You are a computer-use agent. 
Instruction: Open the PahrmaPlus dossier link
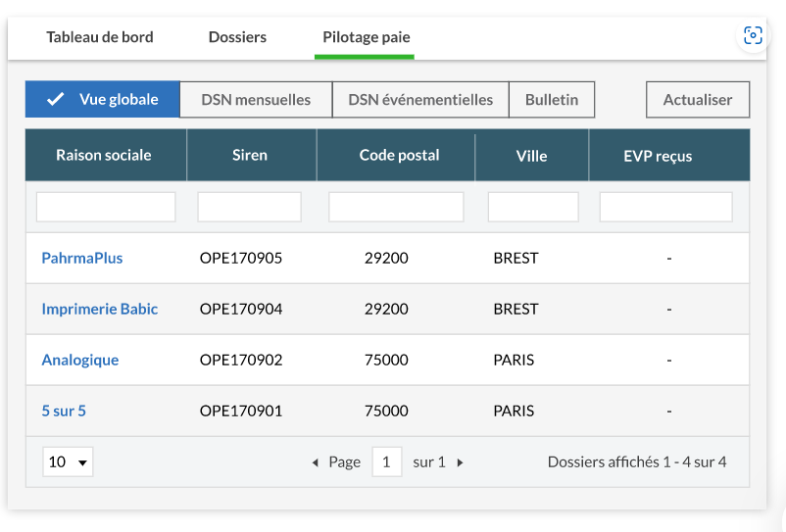(x=82, y=259)
